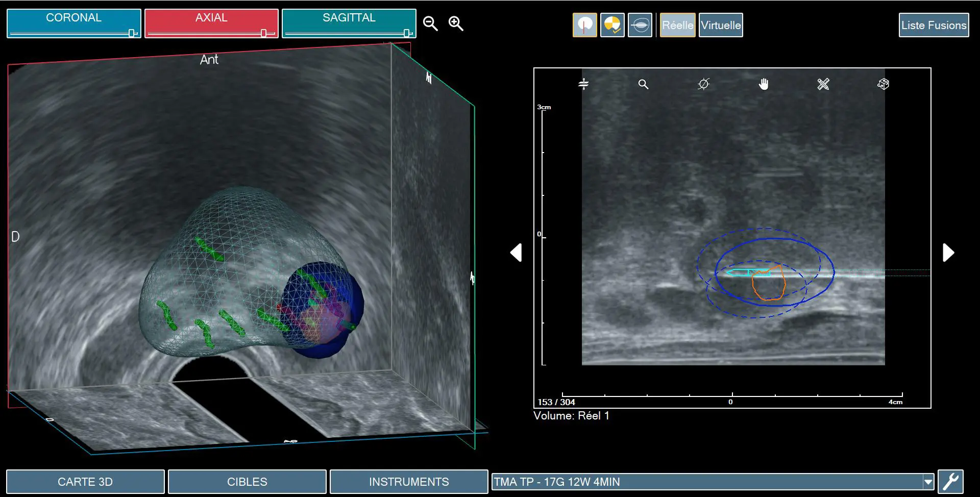The height and width of the screenshot is (497, 980).
Task: Expand the TMA TP instrument dropdown arrow
Action: coord(928,482)
